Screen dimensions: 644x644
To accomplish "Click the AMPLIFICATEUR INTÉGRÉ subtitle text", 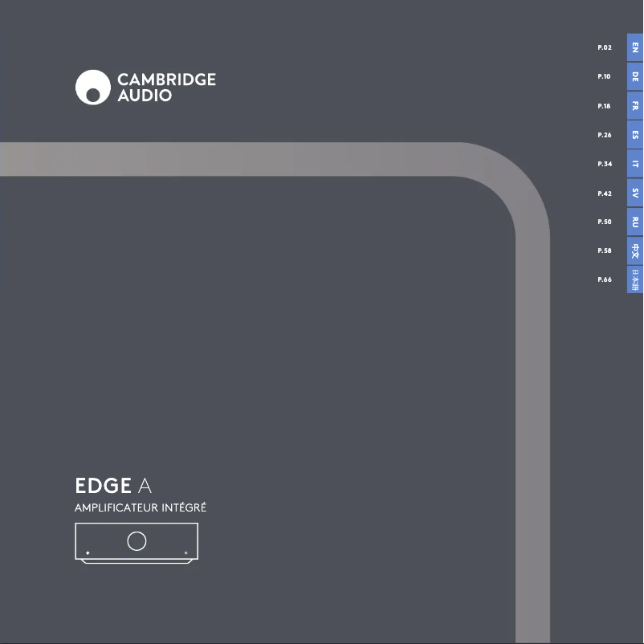I will point(141,508).
